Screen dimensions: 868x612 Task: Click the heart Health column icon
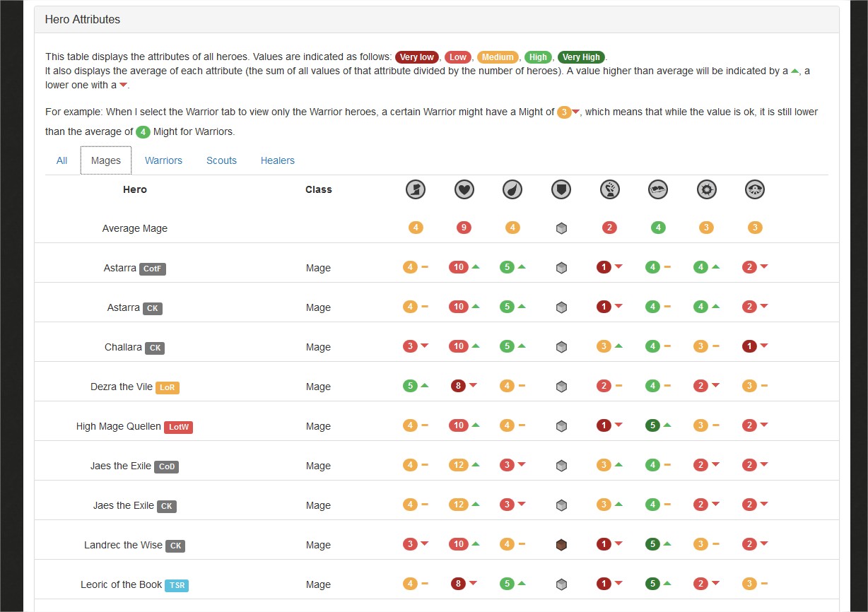tap(464, 189)
